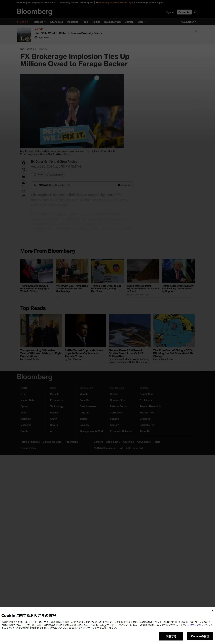Open Bloomberg Customer Support link
This screenshot has width=215, height=644.
(150, 3)
